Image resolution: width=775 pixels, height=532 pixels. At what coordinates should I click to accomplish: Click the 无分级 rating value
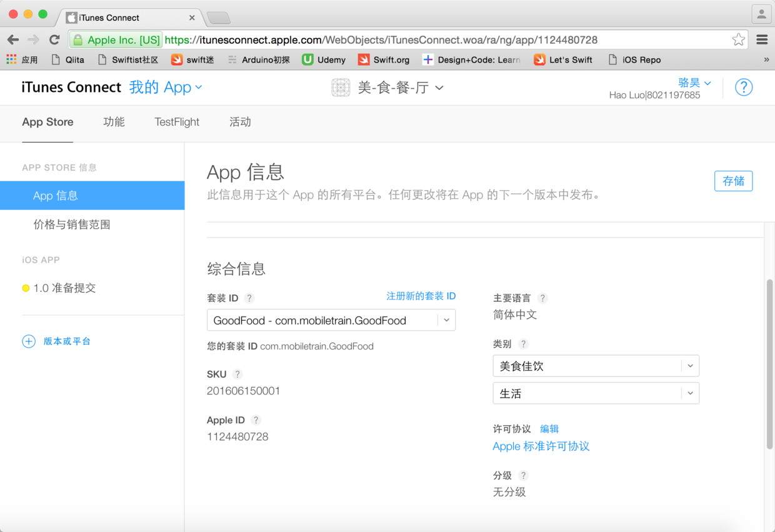[509, 493]
